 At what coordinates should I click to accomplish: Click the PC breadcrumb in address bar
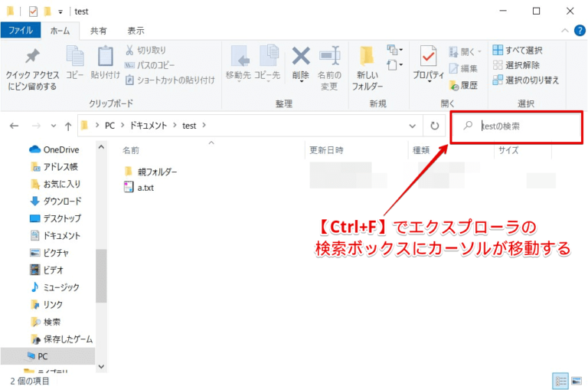point(109,126)
